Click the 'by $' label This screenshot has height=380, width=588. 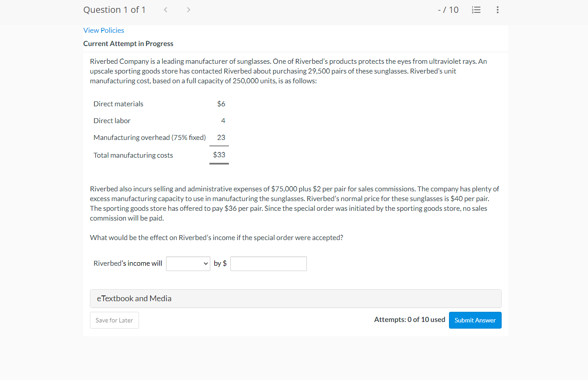tap(220, 263)
